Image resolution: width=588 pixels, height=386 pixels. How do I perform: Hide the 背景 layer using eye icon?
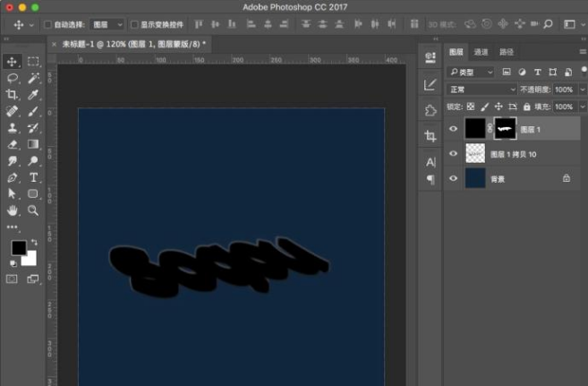tap(453, 178)
